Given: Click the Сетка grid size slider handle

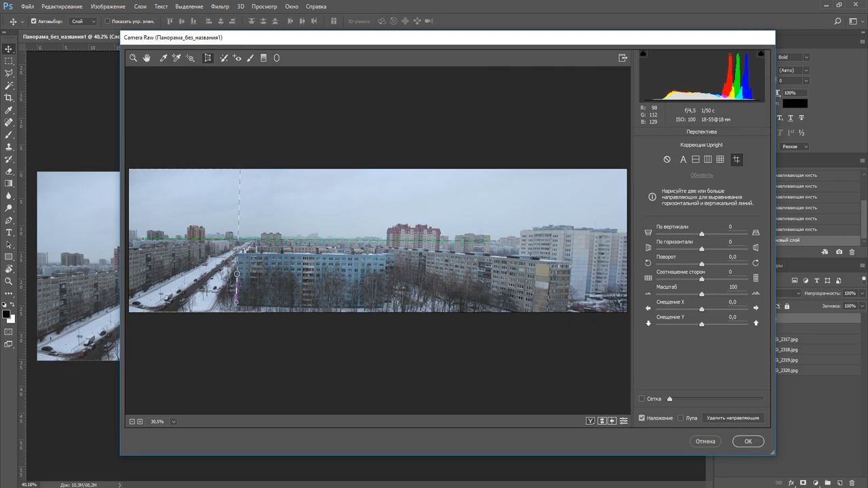Looking at the screenshot, I should [670, 399].
